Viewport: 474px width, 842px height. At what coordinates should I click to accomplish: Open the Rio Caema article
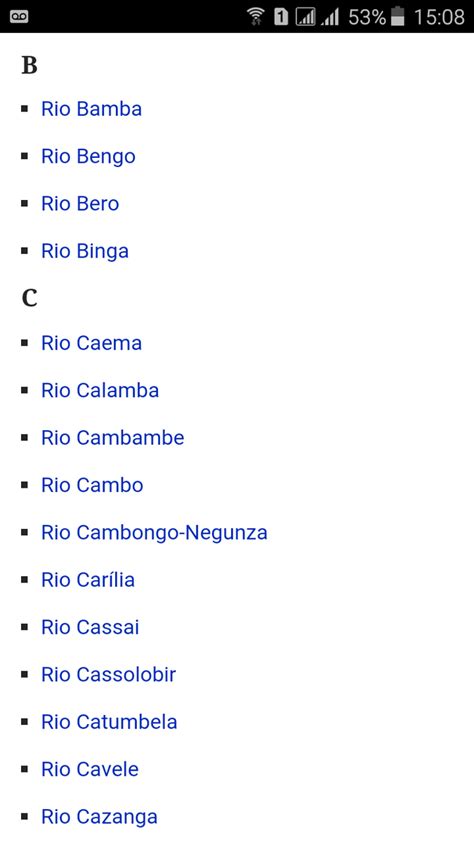[92, 343]
